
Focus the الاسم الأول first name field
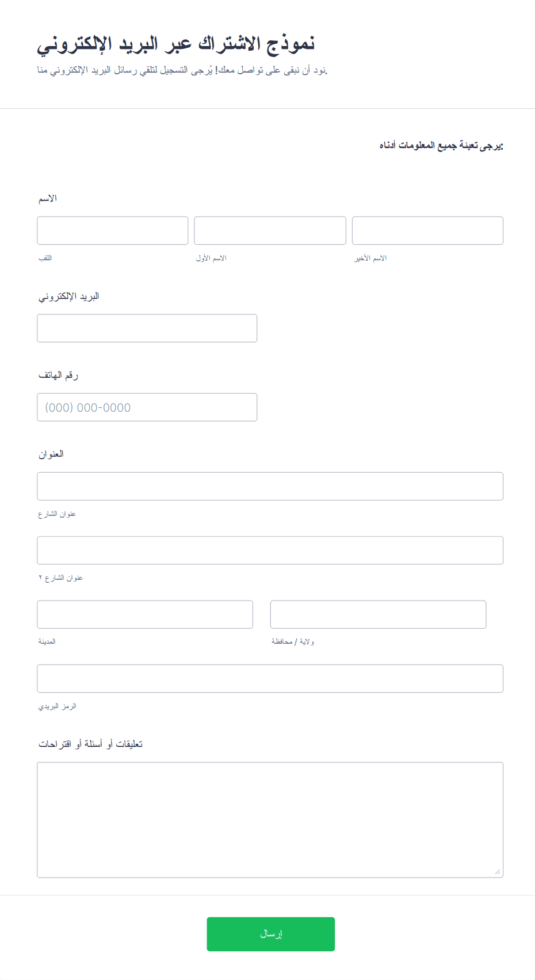click(x=270, y=230)
